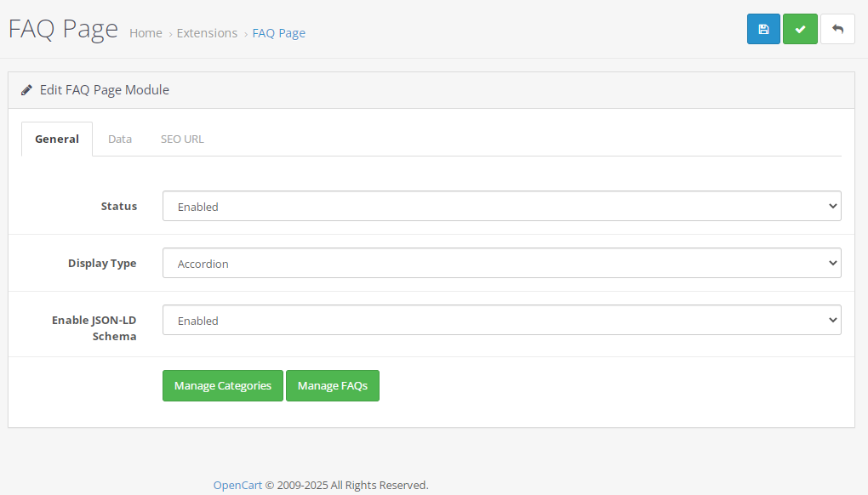
Task: Click the Display Type field label
Action: [102, 264]
